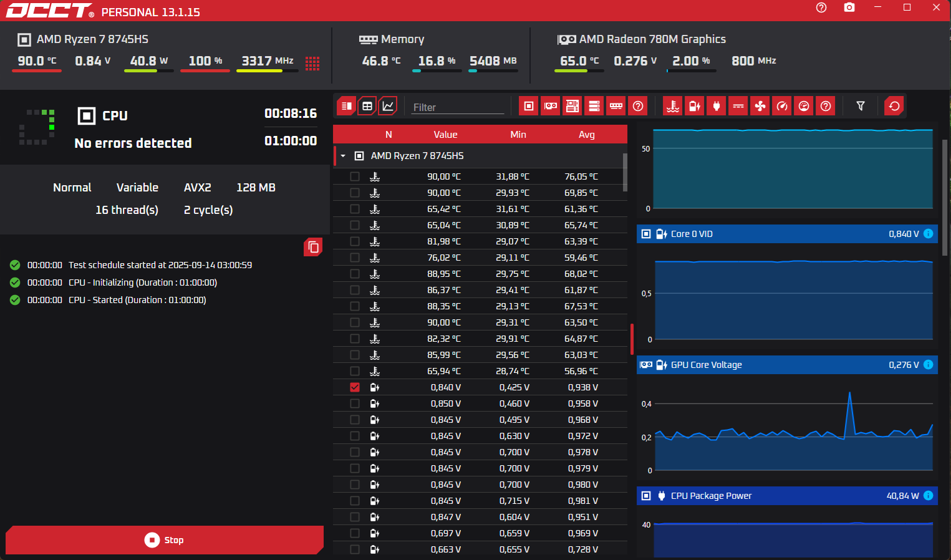Sort the table by the N column

pos(389,135)
